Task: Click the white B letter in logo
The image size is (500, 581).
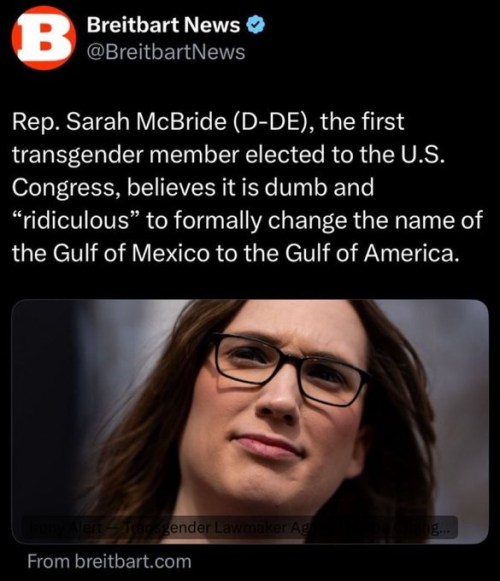Action: [44, 37]
